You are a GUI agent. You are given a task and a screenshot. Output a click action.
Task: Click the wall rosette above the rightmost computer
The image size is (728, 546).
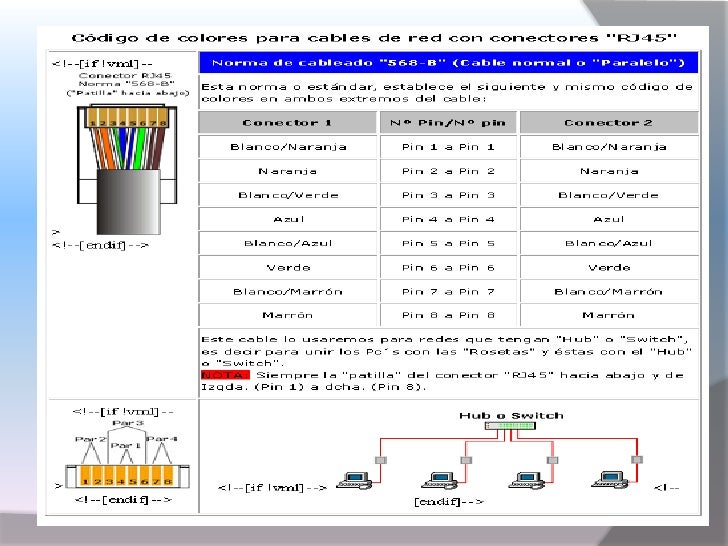(x=637, y=460)
